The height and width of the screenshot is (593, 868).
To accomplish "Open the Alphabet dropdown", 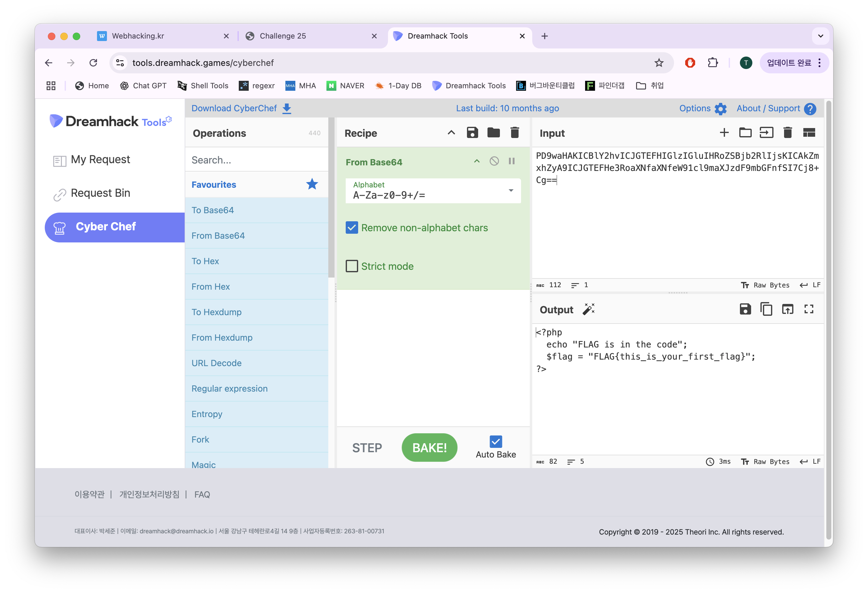I will (510, 191).
